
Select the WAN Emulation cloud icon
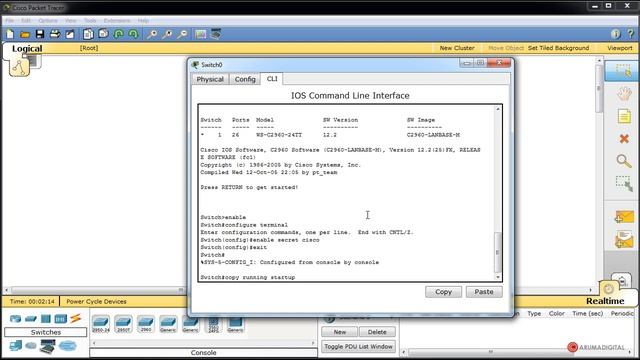pos(31,346)
